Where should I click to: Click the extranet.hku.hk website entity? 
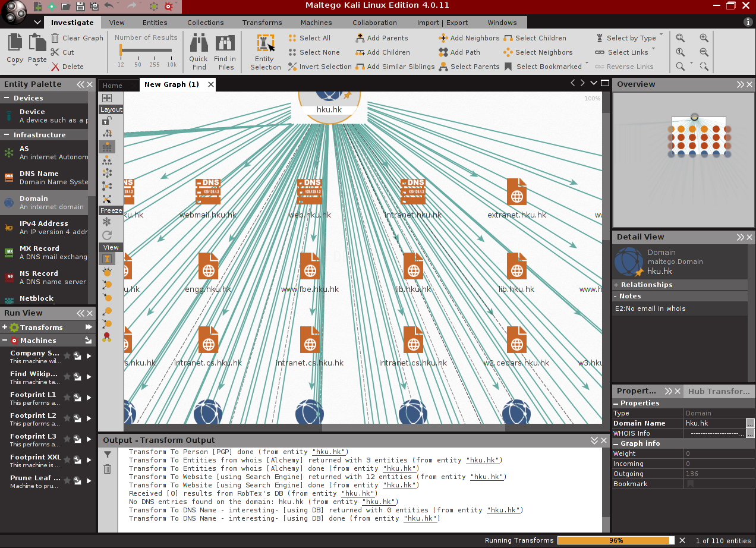click(516, 191)
